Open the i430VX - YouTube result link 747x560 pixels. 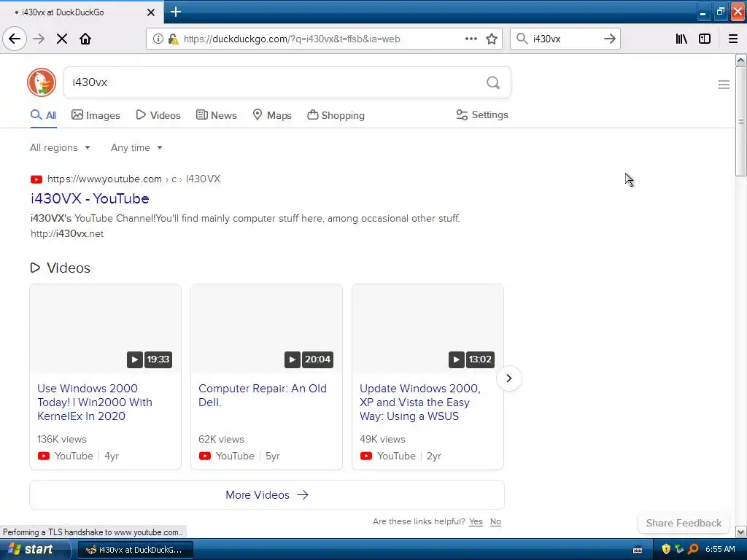click(90, 198)
